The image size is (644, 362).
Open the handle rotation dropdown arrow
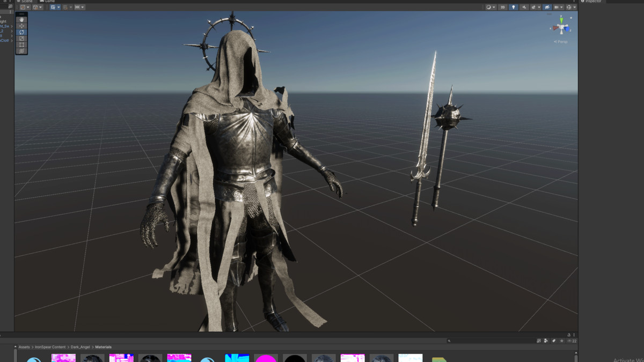tap(40, 7)
